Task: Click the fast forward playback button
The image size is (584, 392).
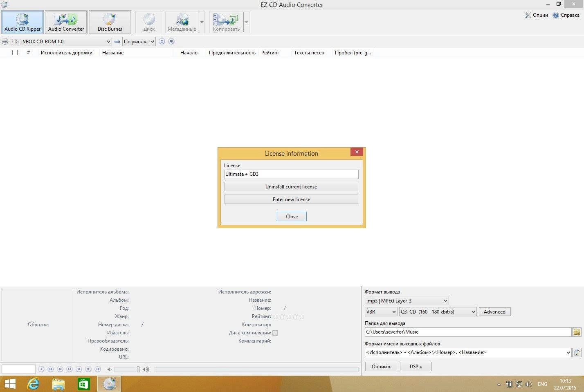Action: click(70, 369)
